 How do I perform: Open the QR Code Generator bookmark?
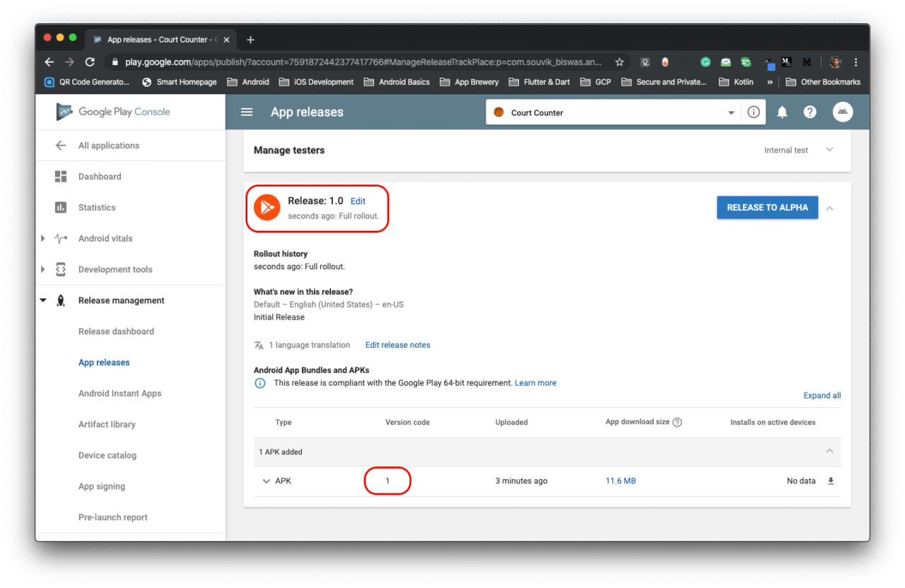pyautogui.click(x=87, y=82)
